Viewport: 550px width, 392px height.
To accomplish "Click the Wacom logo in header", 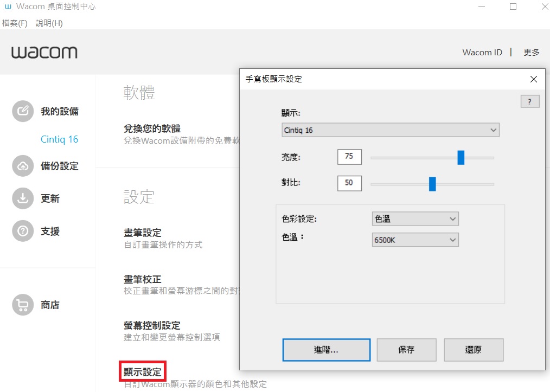I will (44, 52).
